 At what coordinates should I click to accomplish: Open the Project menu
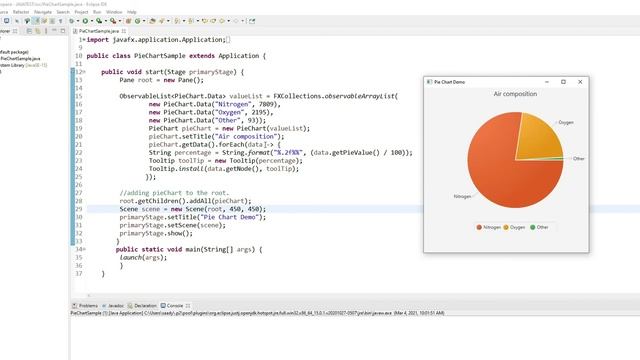[x=81, y=12]
